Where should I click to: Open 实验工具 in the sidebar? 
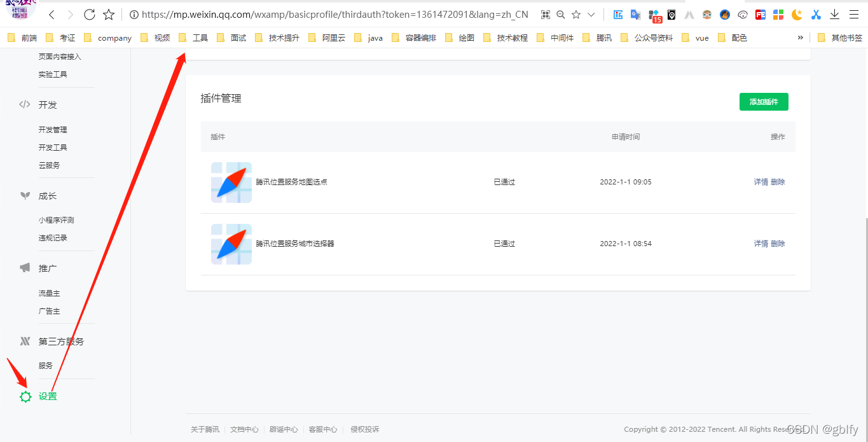tap(53, 74)
